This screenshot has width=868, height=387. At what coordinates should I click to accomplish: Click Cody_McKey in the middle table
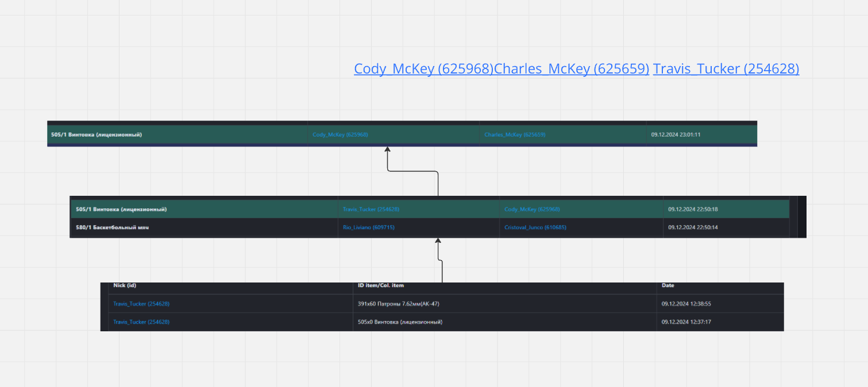tap(532, 210)
